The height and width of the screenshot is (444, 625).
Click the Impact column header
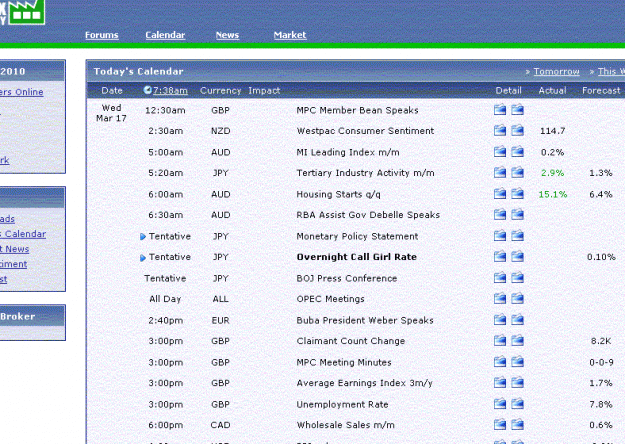[x=264, y=90]
